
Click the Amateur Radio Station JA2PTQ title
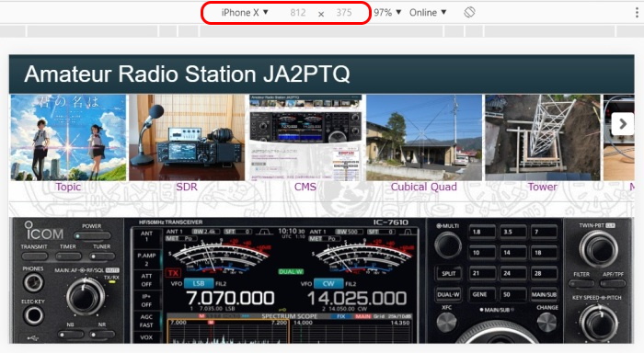[x=187, y=74]
